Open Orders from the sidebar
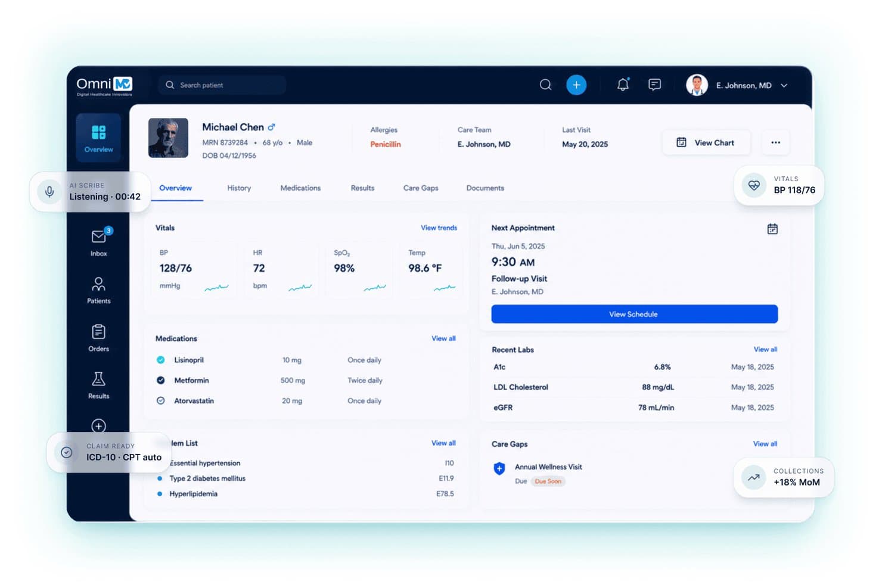This screenshot has height=588, width=882. coord(99,338)
